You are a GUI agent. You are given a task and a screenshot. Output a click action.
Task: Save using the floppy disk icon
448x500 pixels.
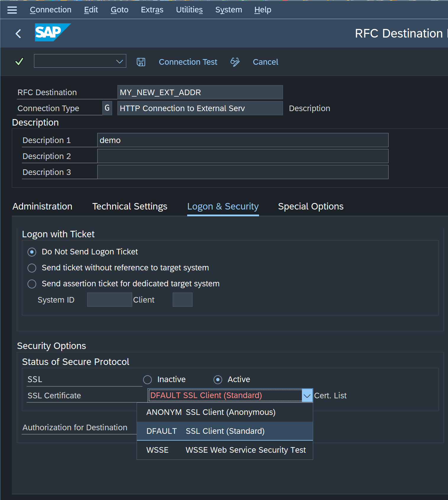tap(141, 62)
